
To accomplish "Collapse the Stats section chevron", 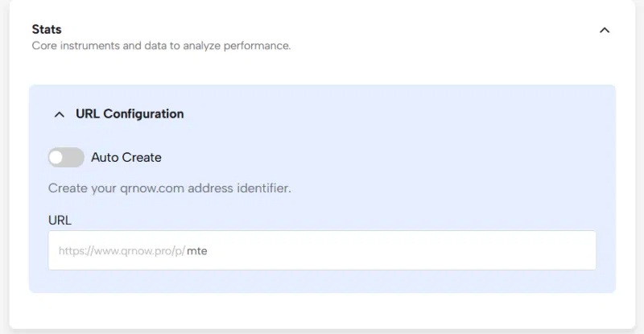I will (x=605, y=31).
